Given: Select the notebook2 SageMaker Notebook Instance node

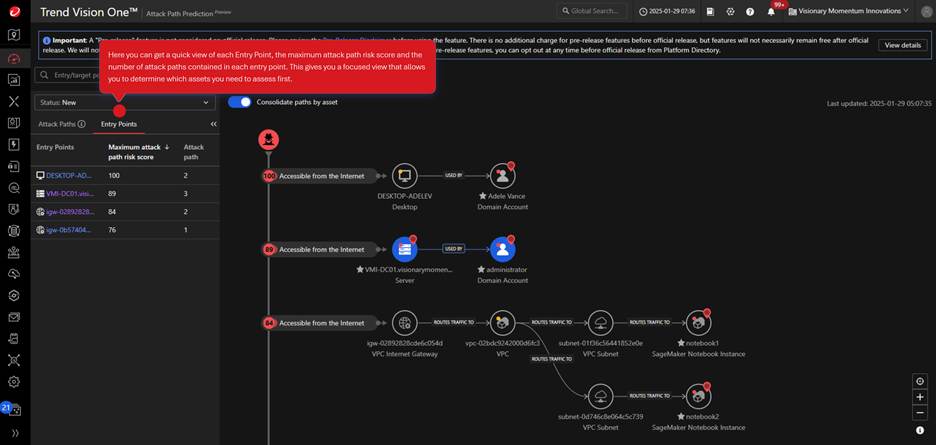Looking at the screenshot, I should pos(698,396).
